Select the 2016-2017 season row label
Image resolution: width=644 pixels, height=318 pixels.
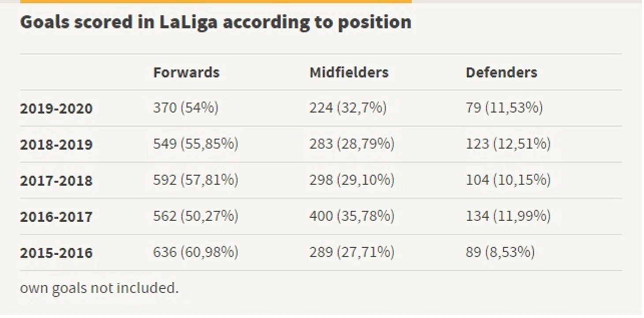pos(56,217)
